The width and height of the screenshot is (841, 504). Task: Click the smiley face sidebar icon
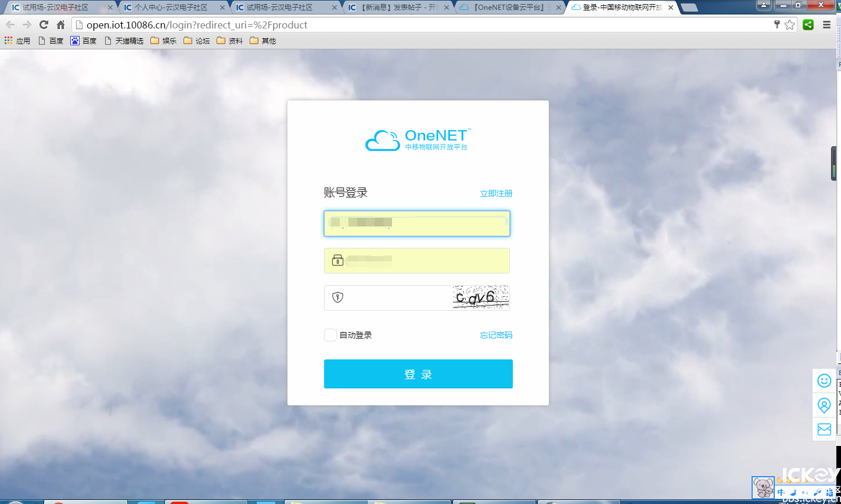coord(824,381)
